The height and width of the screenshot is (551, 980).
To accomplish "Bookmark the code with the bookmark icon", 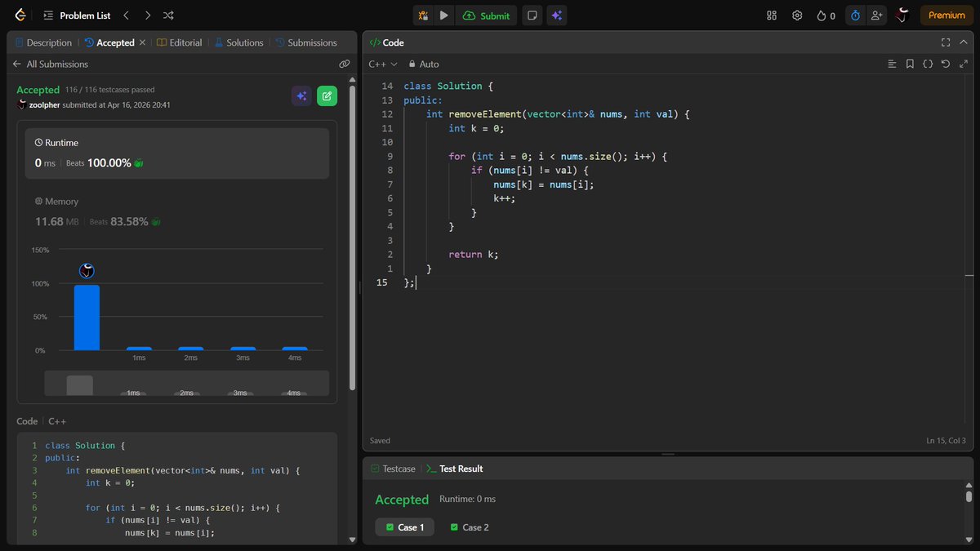I will coord(910,64).
